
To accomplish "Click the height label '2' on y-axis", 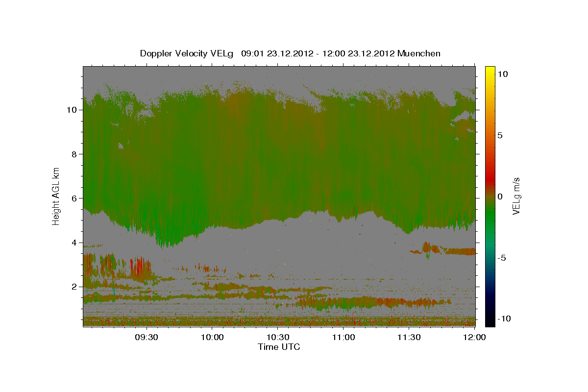I will point(74,287).
